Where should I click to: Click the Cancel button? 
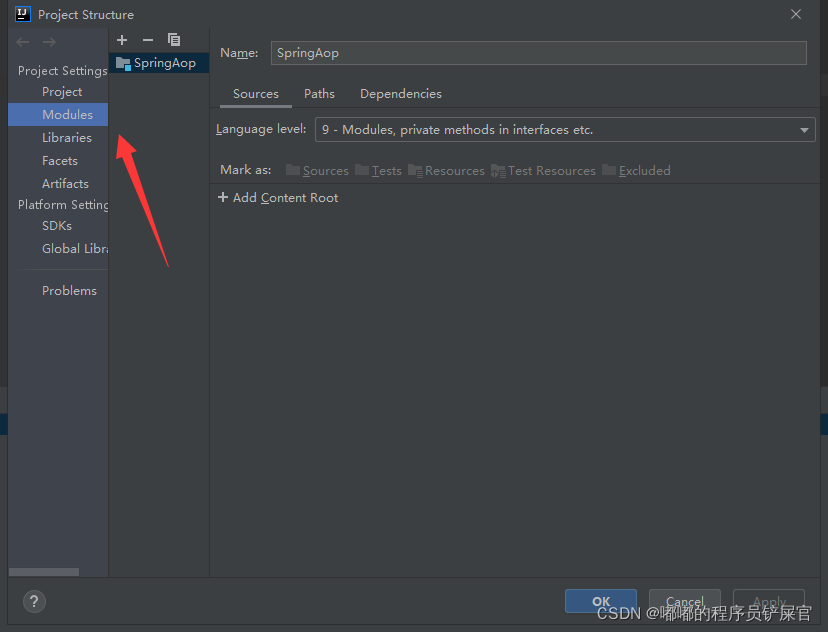coord(685,601)
